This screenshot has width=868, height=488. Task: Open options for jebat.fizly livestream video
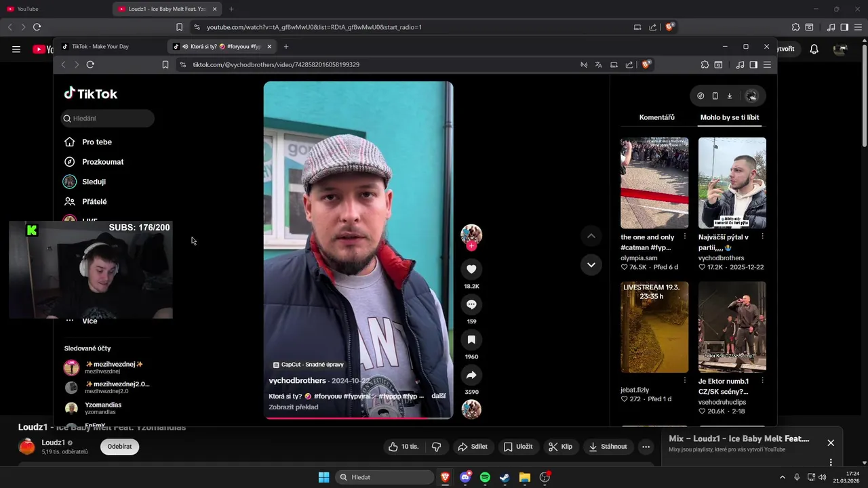[684, 380]
